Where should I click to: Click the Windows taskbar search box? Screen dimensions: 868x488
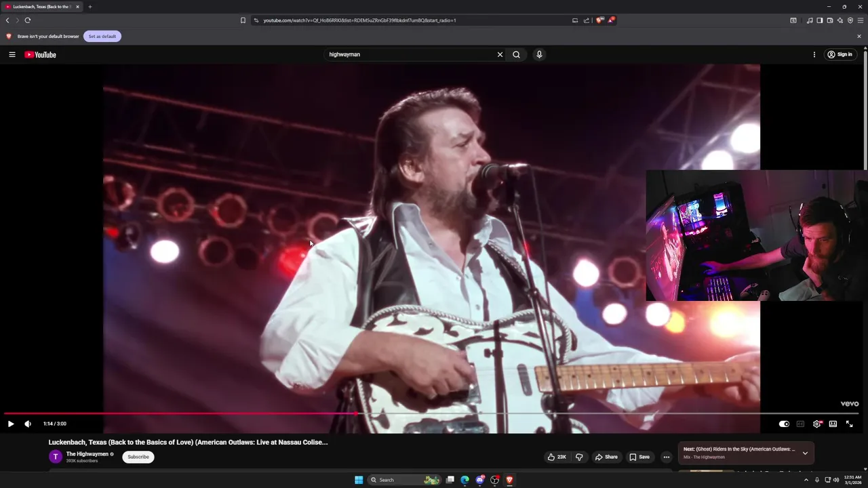tap(404, 480)
